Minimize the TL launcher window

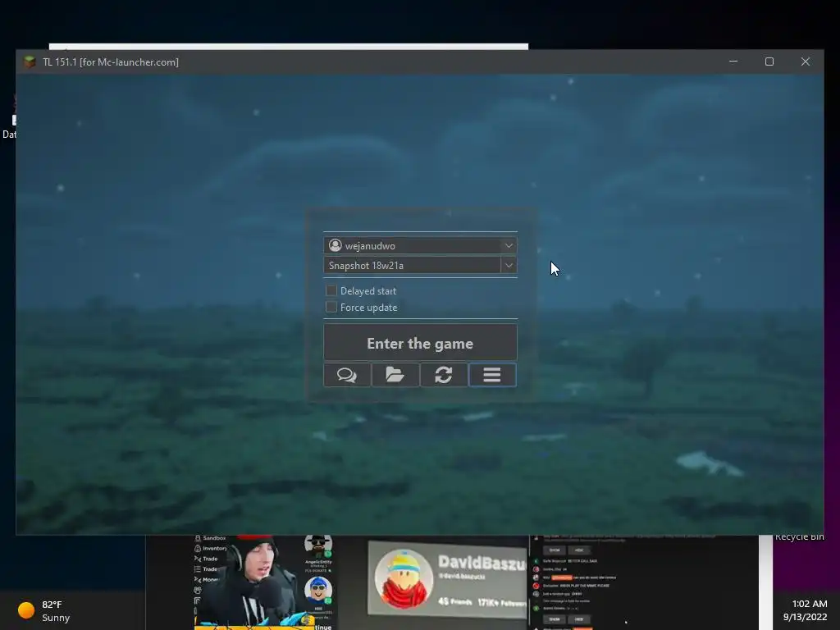733,62
